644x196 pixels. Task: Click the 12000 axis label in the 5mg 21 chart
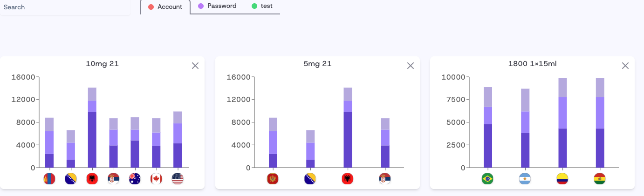pyautogui.click(x=238, y=100)
